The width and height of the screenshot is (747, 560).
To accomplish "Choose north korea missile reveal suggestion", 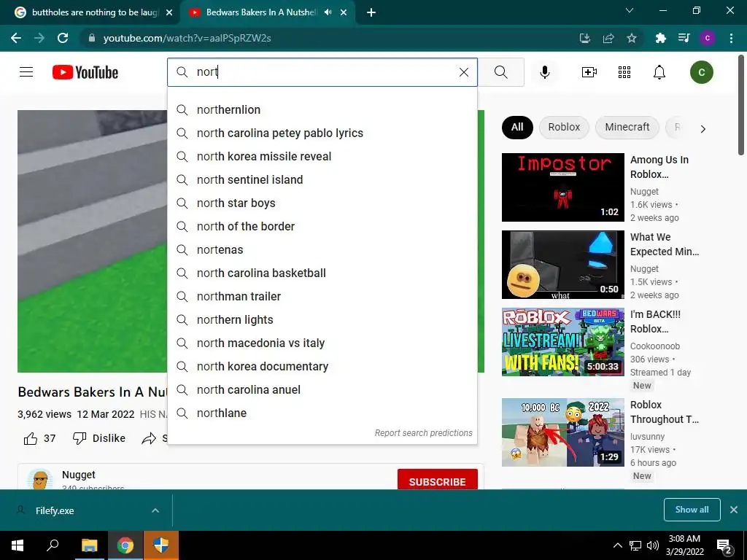I will [322, 156].
